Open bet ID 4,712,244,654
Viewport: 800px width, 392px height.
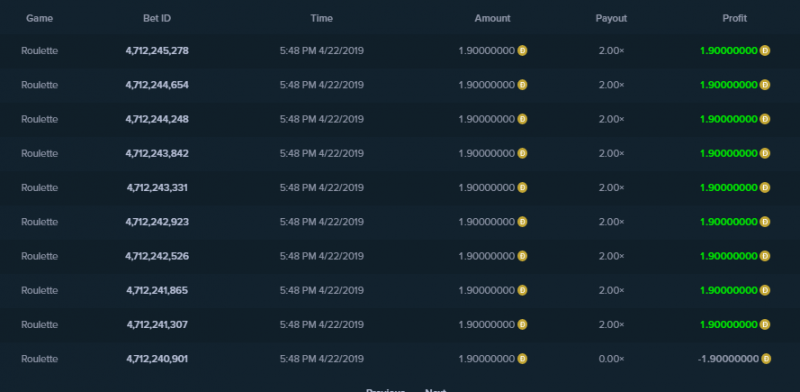click(x=157, y=85)
